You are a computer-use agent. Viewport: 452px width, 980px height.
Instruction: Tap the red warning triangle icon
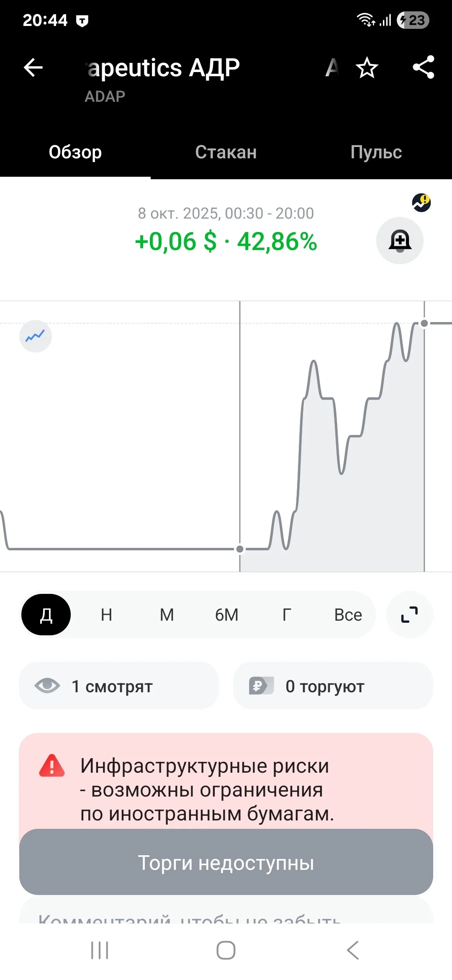click(52, 766)
